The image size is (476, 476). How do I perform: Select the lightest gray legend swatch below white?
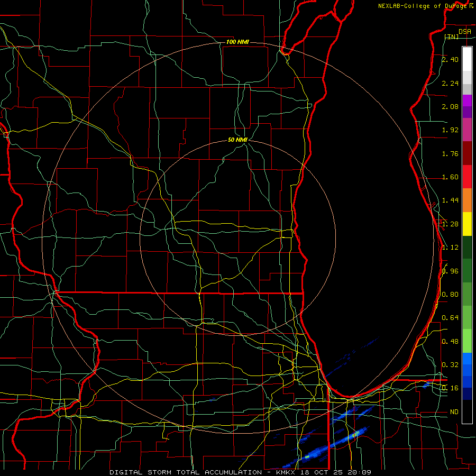pyautogui.click(x=467, y=77)
